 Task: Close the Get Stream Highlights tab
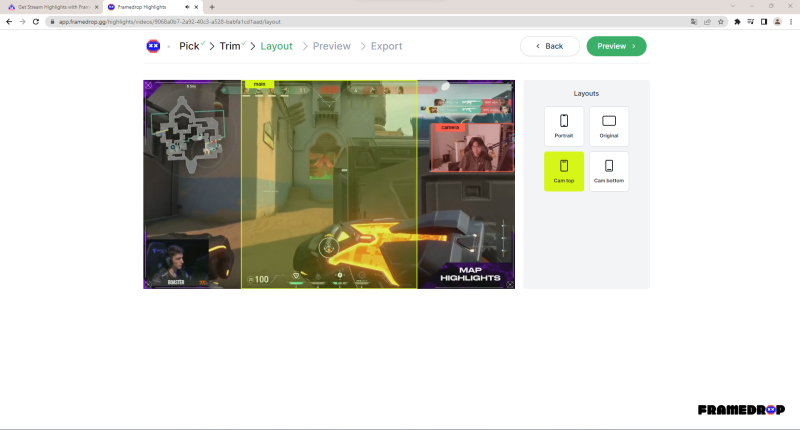(x=96, y=7)
